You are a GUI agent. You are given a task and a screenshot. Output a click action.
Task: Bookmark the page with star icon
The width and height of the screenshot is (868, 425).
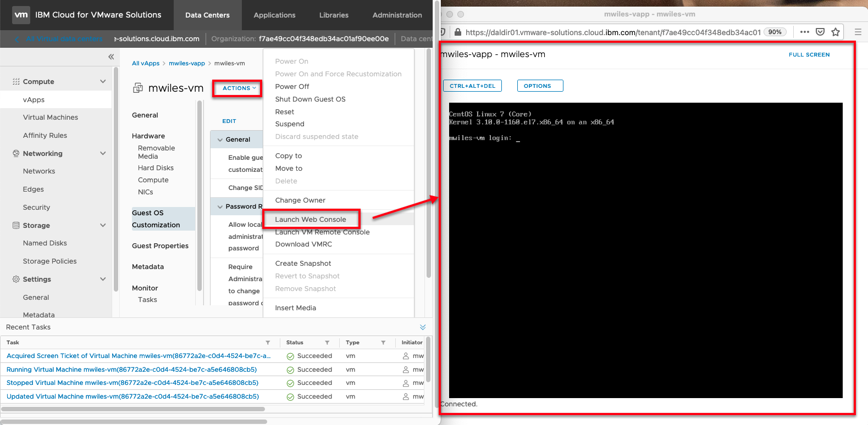(x=836, y=32)
